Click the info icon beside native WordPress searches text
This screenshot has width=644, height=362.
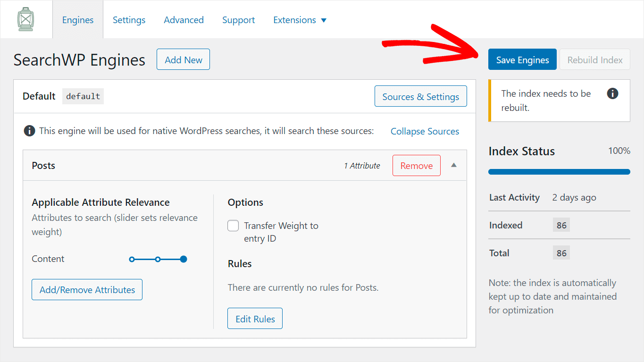pos(29,131)
